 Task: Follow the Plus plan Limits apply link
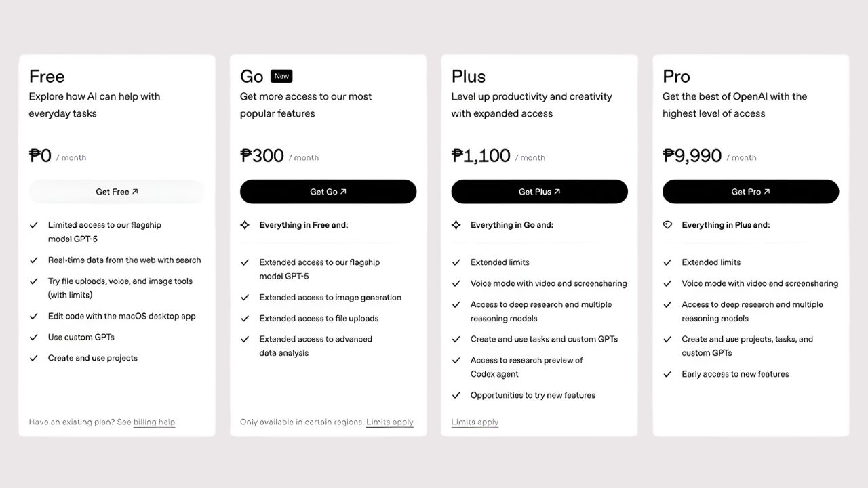click(475, 422)
